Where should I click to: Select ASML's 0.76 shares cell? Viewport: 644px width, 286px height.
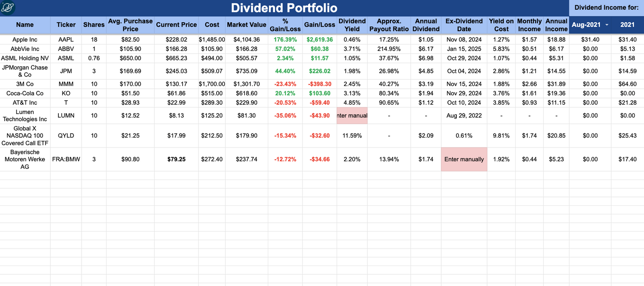click(94, 58)
